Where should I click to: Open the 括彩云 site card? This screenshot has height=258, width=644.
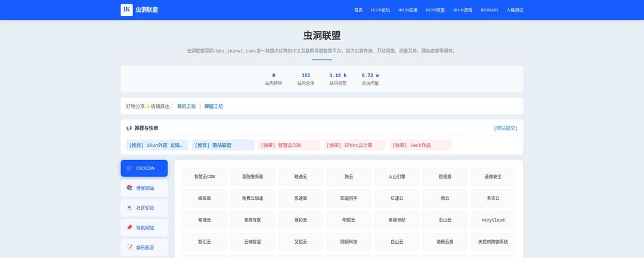pos(301,220)
